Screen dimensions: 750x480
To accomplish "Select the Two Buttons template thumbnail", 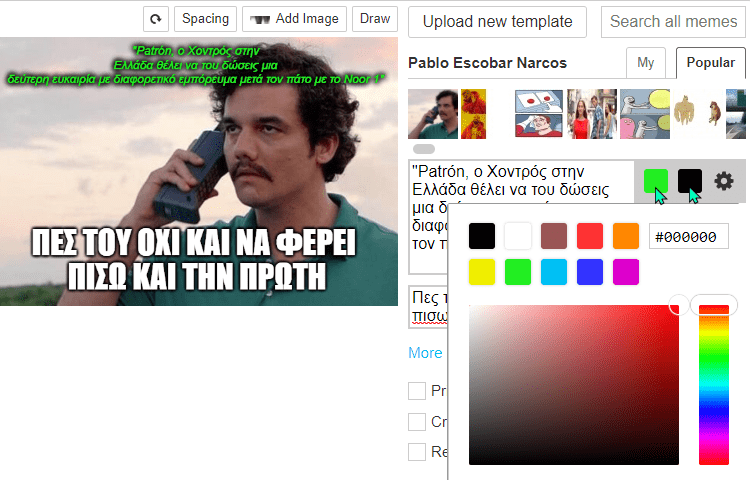I will 539,114.
